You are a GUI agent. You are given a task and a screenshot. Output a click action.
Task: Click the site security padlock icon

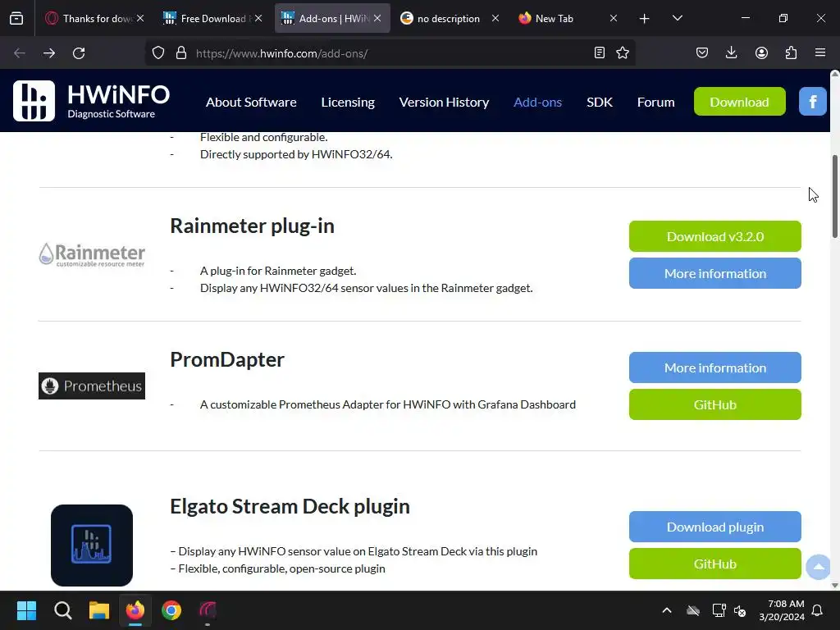click(181, 53)
